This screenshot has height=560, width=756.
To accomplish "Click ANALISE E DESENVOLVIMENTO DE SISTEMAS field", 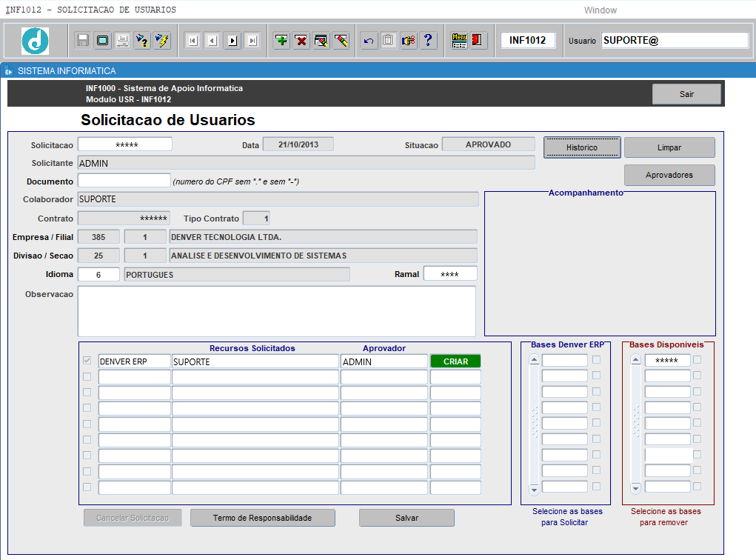I will tap(323, 256).
